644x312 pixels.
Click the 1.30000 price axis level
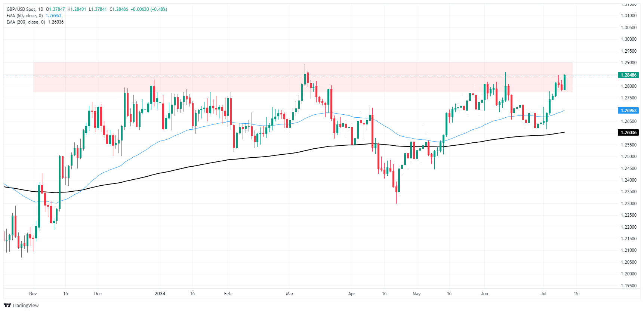tap(628, 39)
